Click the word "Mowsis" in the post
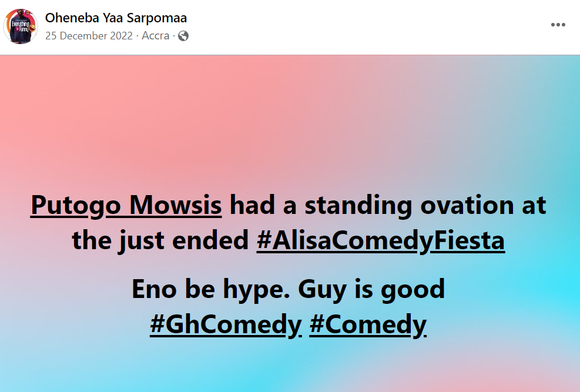 pyautogui.click(x=175, y=206)
